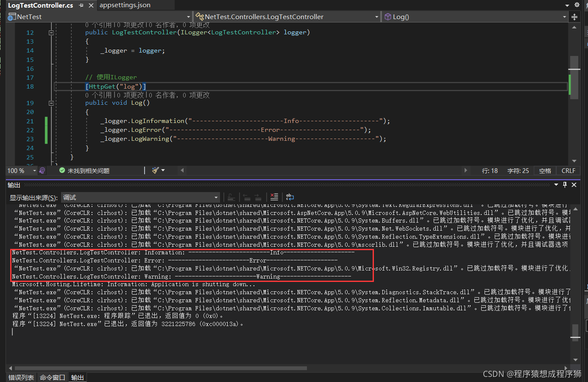
Task: Click the _logger.LogWarning code line
Action: click(x=243, y=139)
